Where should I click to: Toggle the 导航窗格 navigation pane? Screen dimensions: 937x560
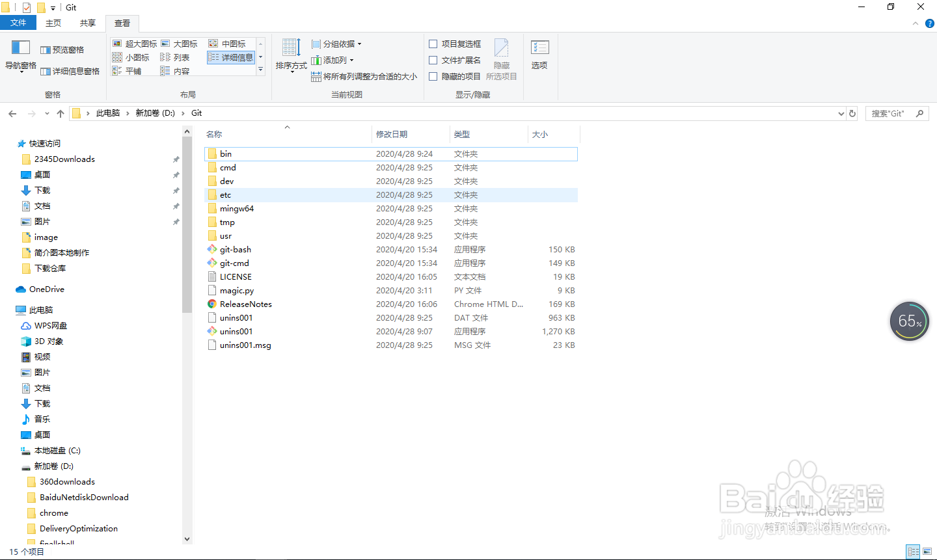20,55
